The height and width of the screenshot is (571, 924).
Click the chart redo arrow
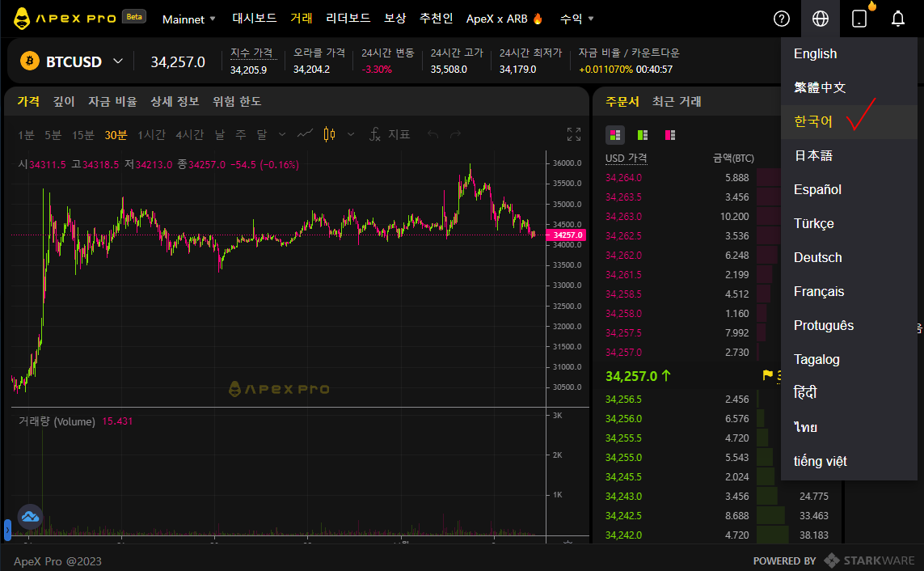[455, 135]
